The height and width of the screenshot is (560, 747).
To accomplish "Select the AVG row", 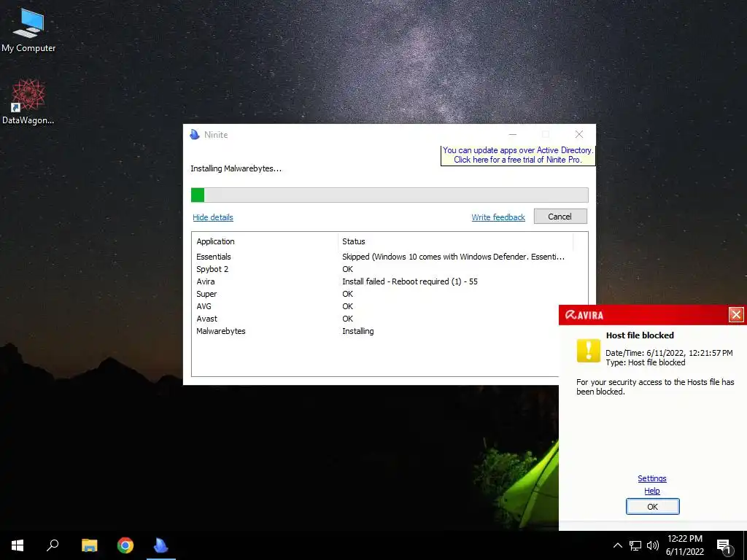I will pos(376,306).
